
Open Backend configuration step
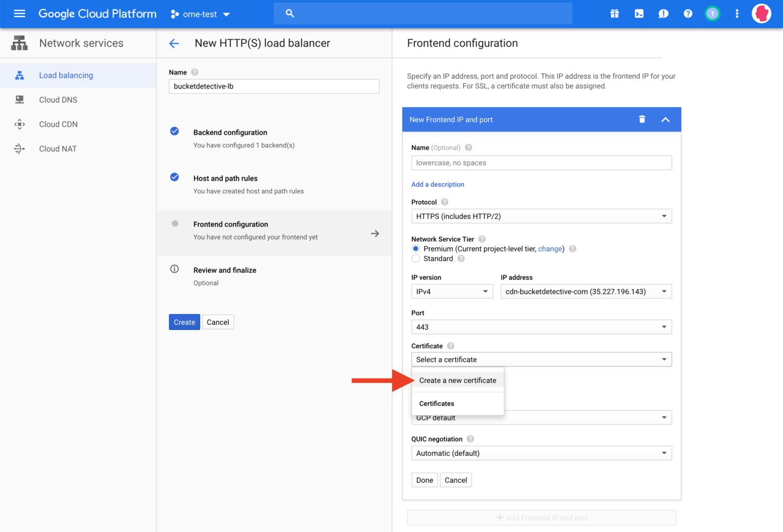pos(274,138)
